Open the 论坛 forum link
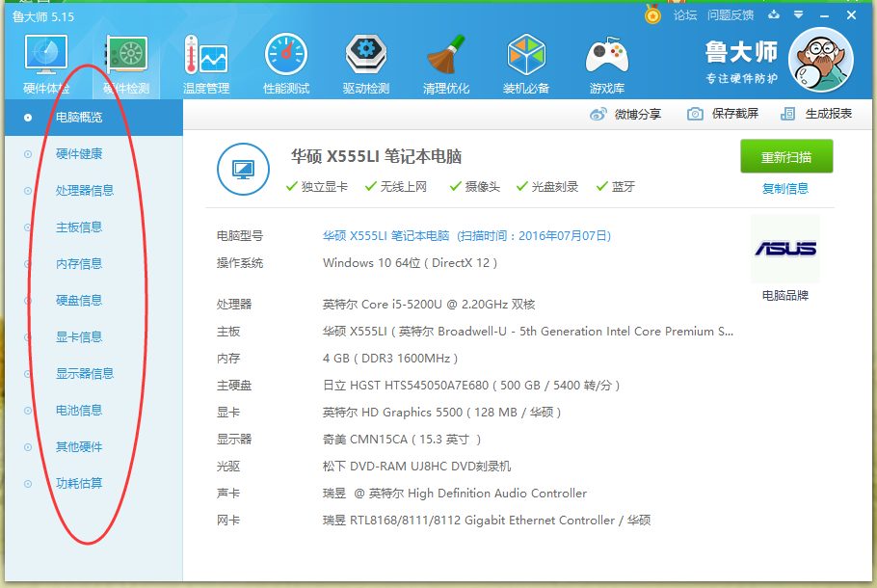 pos(684,15)
